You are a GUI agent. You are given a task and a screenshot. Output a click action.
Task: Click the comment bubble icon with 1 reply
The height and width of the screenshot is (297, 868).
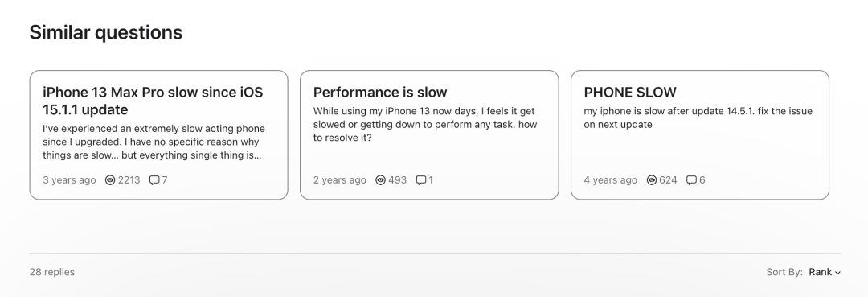(x=421, y=180)
